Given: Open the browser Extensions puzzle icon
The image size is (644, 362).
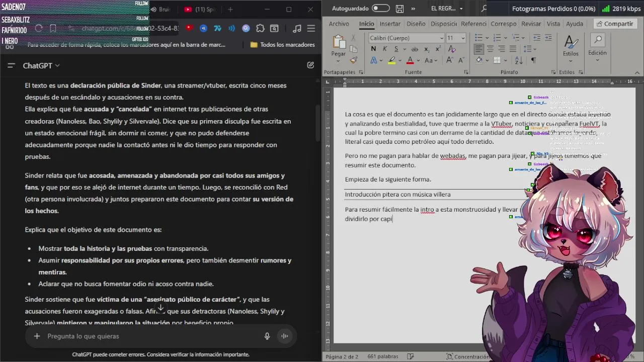Looking at the screenshot, I should tap(260, 29).
